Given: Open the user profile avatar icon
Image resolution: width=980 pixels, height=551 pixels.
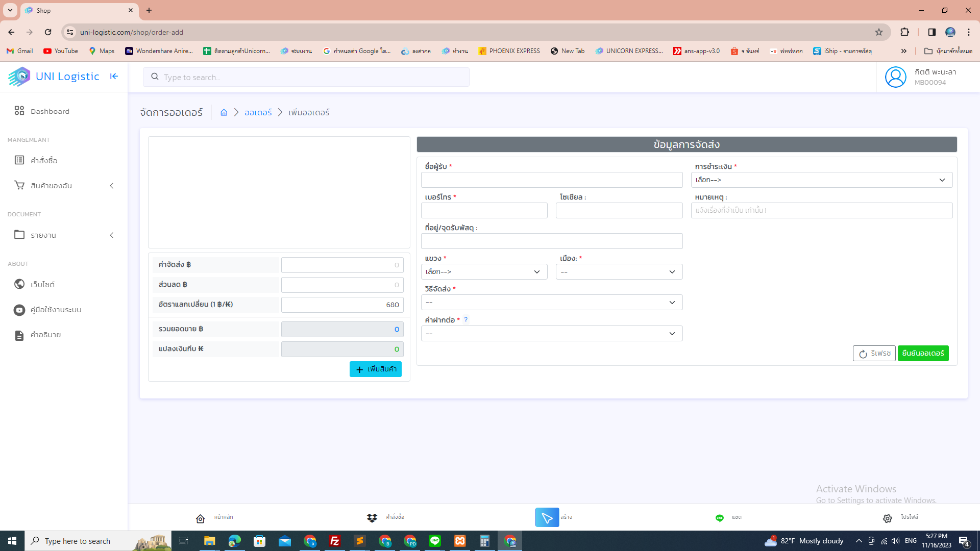Looking at the screenshot, I should coord(895,77).
